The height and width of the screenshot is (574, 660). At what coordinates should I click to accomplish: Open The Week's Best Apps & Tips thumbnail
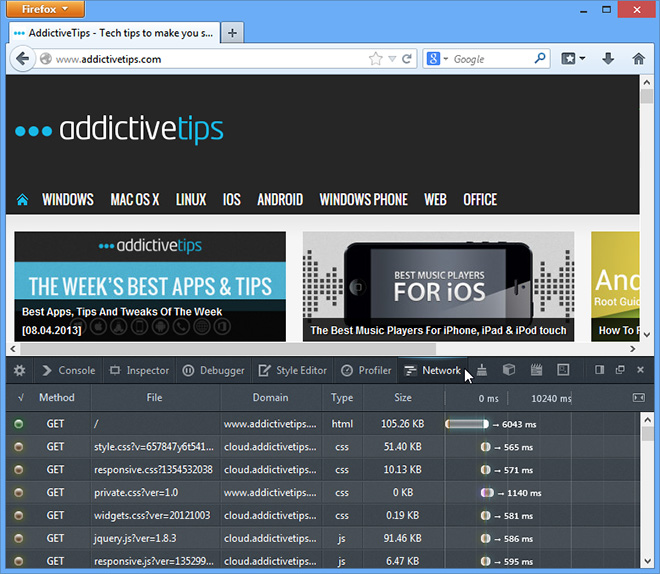tap(150, 286)
